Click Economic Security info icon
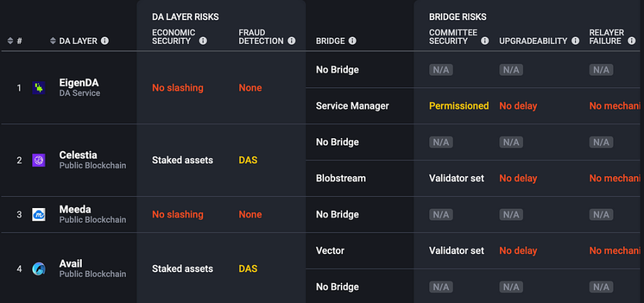The image size is (644, 303). 203,40
